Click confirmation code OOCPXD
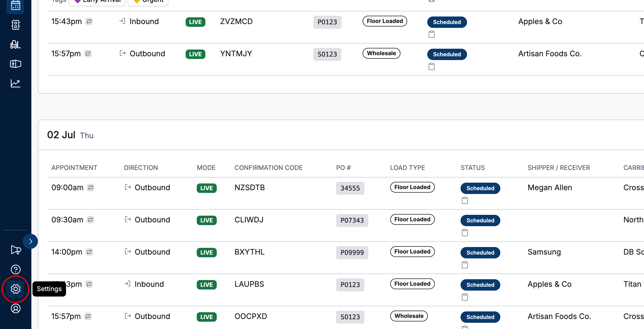The width and height of the screenshot is (644, 329). tap(251, 316)
